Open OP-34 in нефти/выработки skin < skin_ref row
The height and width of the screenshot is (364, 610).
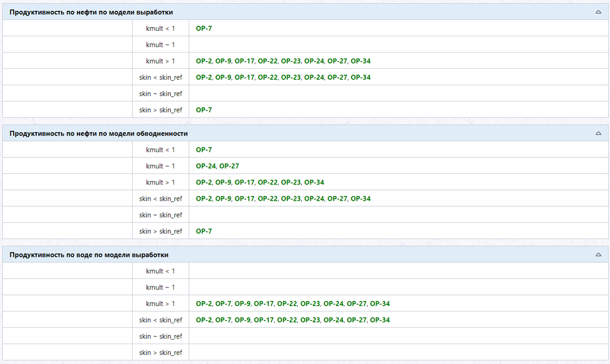[x=361, y=77]
